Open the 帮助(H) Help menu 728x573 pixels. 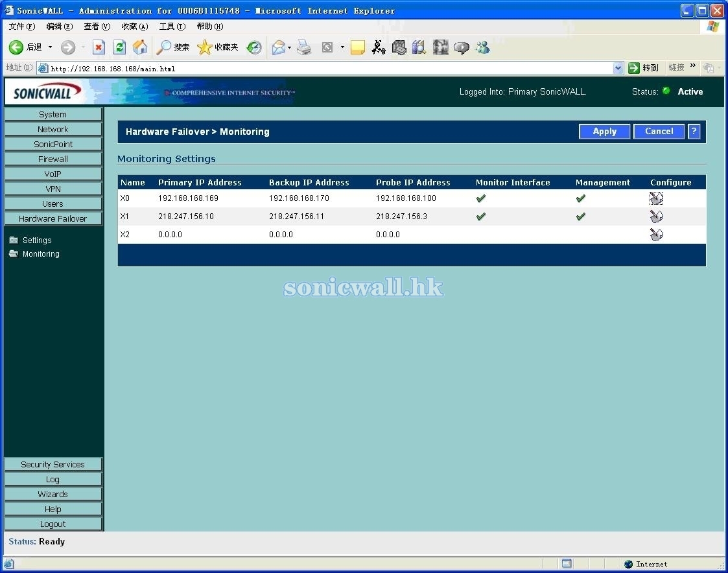pos(210,27)
